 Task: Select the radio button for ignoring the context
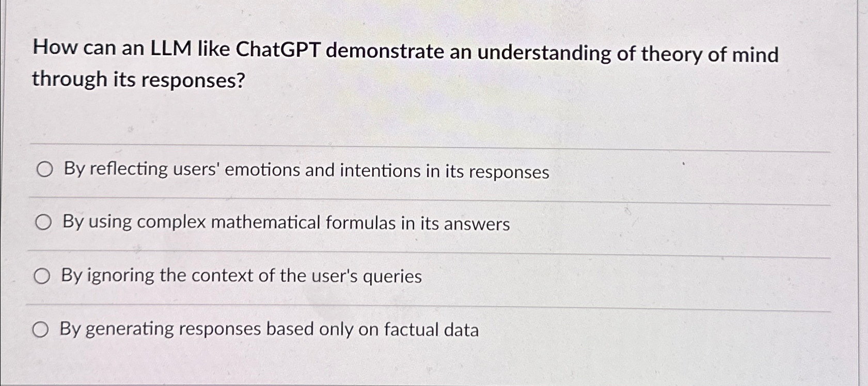tap(41, 276)
